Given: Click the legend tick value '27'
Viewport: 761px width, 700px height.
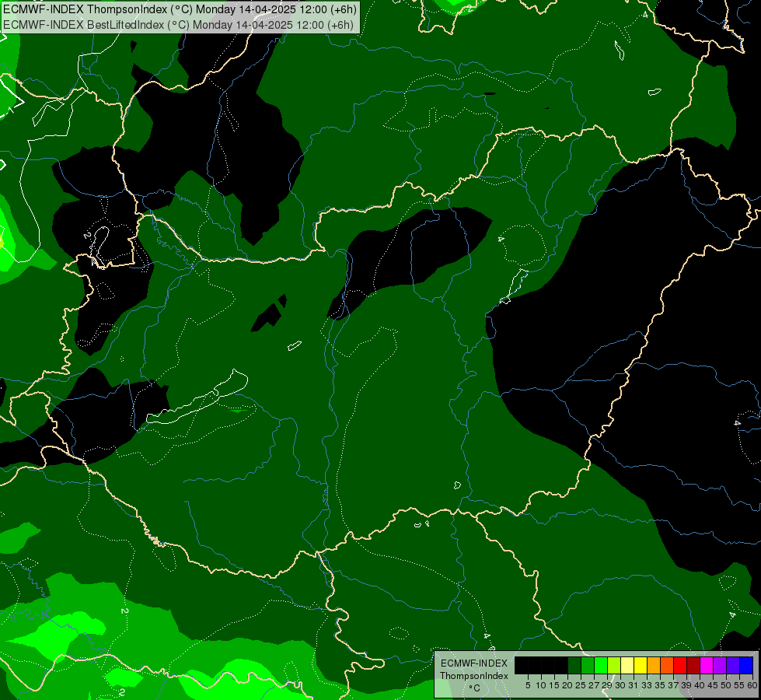Looking at the screenshot, I should 594,685.
